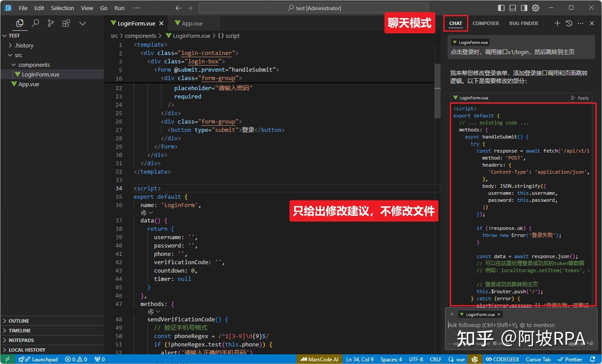The height and width of the screenshot is (364, 602).
Task: Open the Extensions icon in the activity bar
Action: (66, 23)
